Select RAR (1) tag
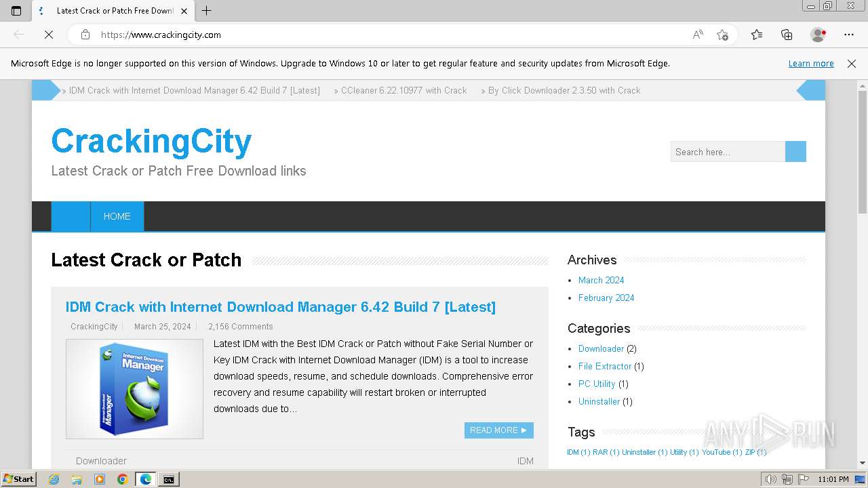Image resolution: width=868 pixels, height=488 pixels. [606, 452]
